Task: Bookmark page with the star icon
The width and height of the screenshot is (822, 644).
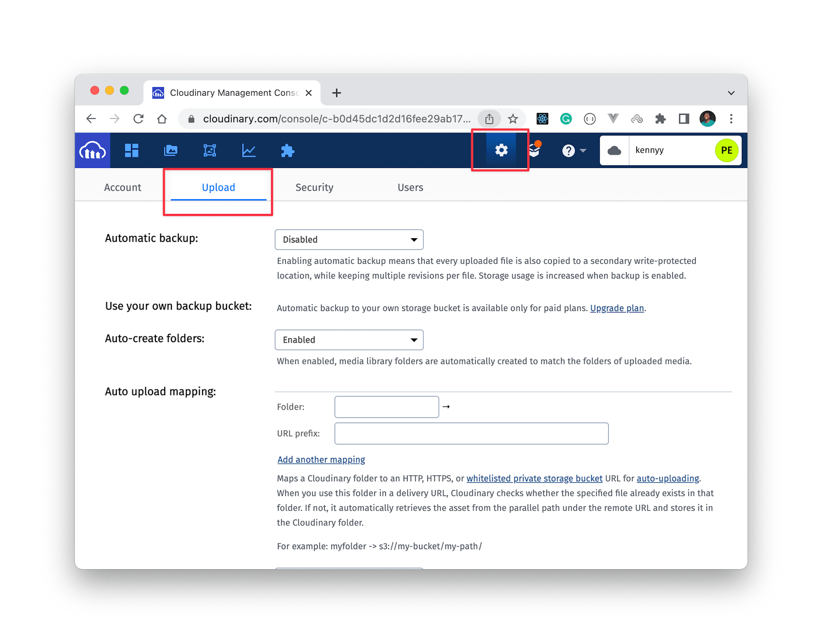Action: 513,119
